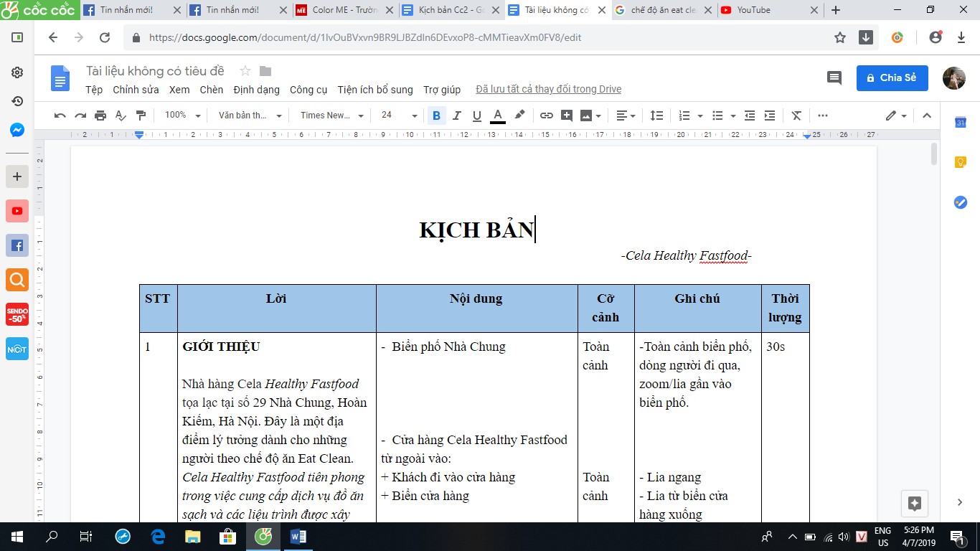This screenshot has height=551, width=980.
Task: Select the paint format roller tool
Action: coord(141,116)
